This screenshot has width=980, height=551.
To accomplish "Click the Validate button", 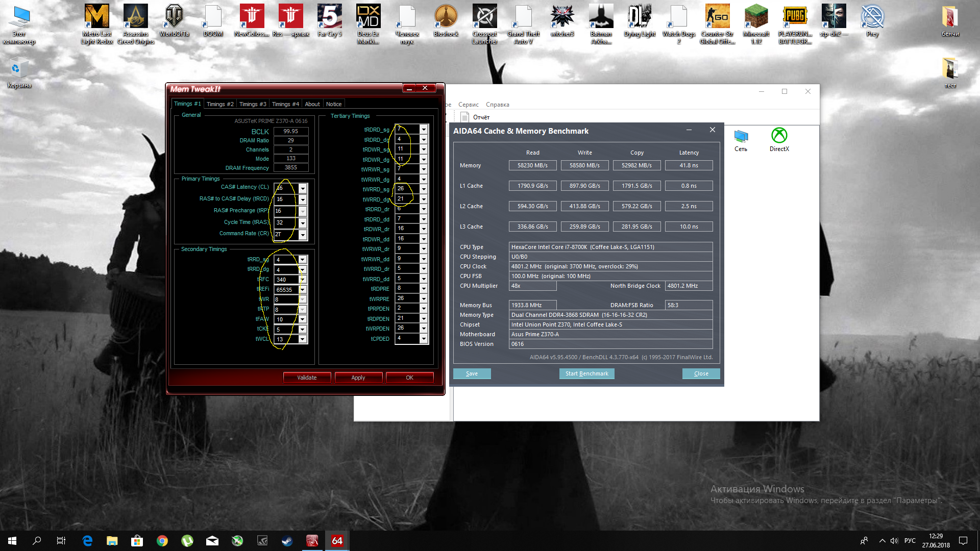I will point(307,378).
